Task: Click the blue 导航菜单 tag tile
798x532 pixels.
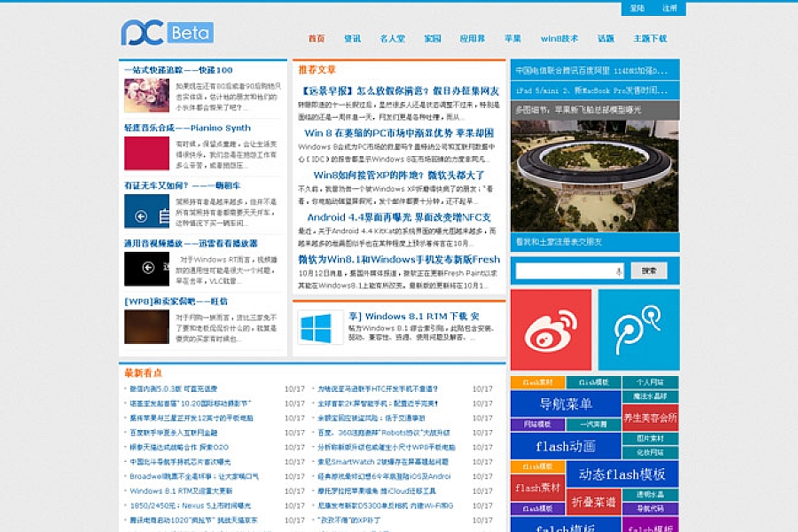Action: tap(566, 404)
